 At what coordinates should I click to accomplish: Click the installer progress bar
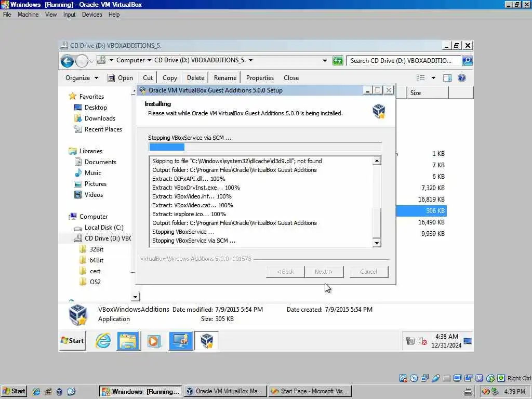coord(265,147)
